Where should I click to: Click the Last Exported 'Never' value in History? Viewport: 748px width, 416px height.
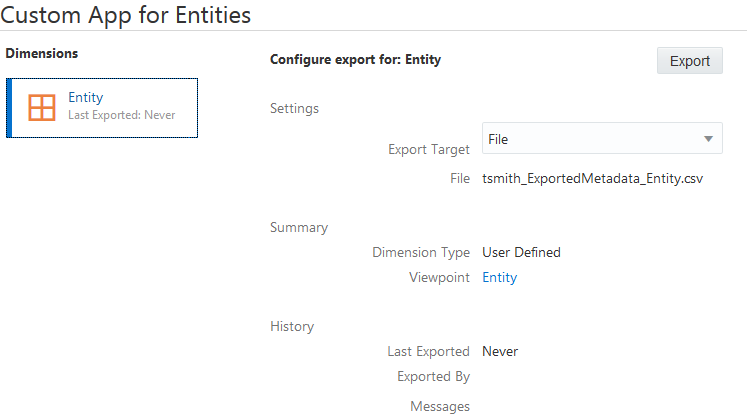point(500,351)
